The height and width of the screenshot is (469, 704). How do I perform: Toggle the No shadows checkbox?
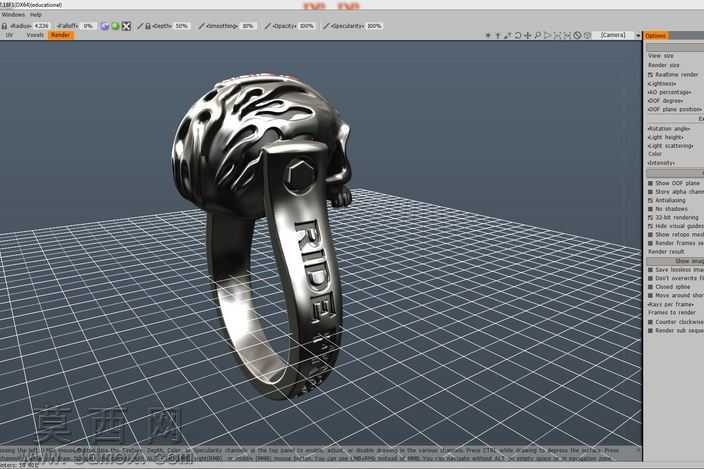pos(651,209)
